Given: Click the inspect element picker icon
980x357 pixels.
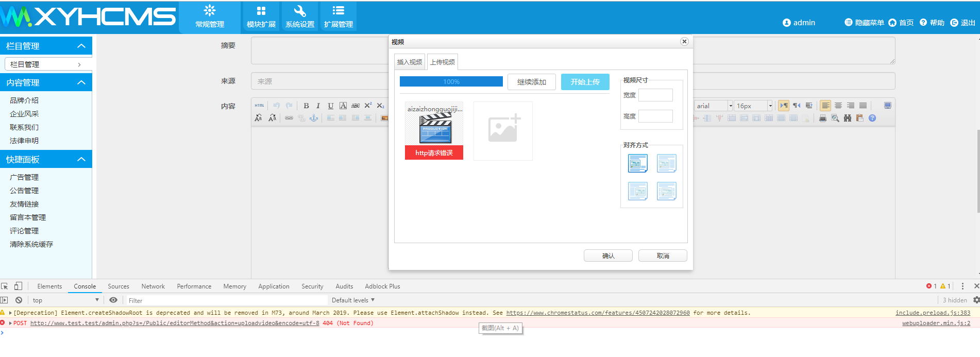Looking at the screenshot, I should coord(5,286).
